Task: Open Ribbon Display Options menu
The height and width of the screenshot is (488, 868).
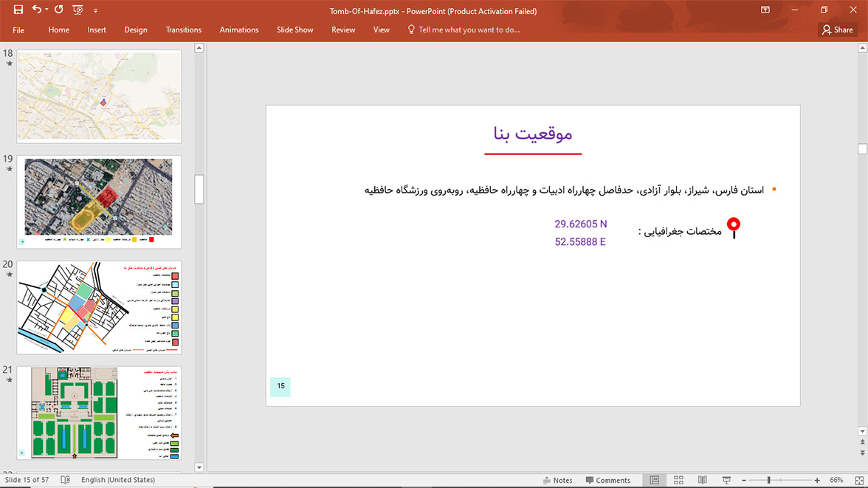Action: click(765, 10)
